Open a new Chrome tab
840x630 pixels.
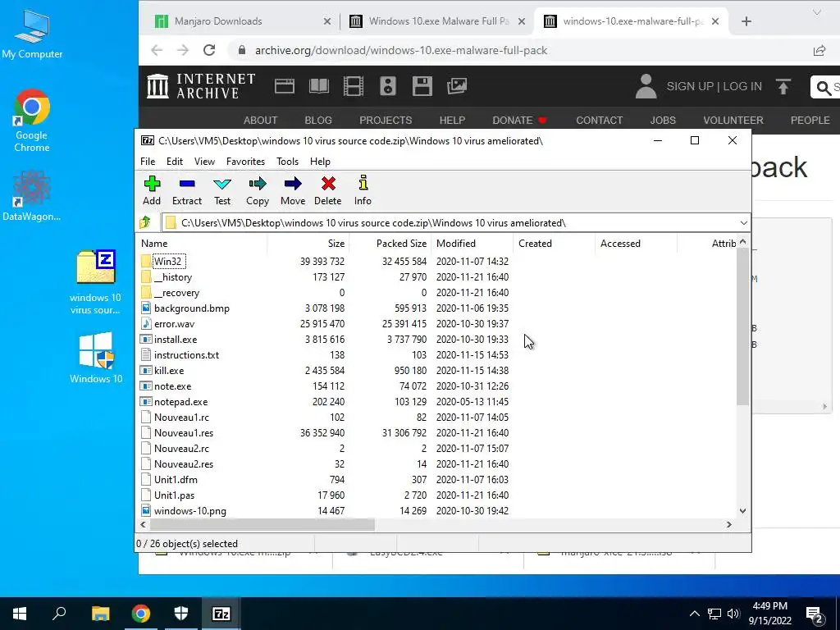point(746,21)
